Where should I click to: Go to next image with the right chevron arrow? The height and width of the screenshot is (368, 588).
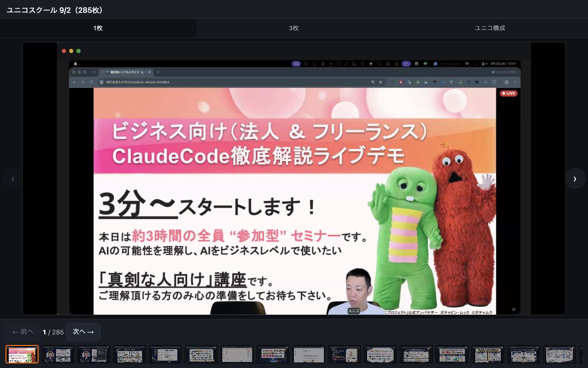[575, 178]
